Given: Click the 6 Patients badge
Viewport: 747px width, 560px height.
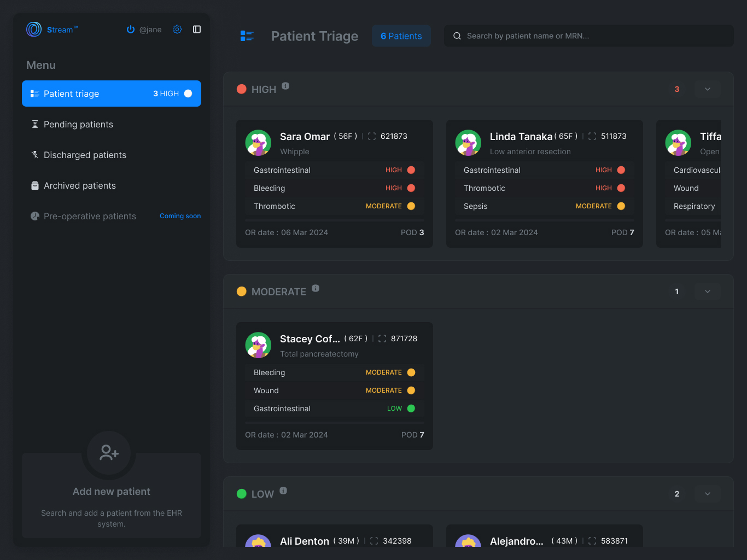Looking at the screenshot, I should (x=401, y=36).
